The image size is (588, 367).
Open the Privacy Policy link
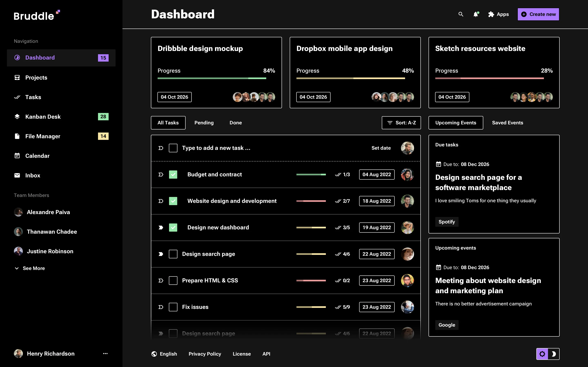(x=205, y=354)
